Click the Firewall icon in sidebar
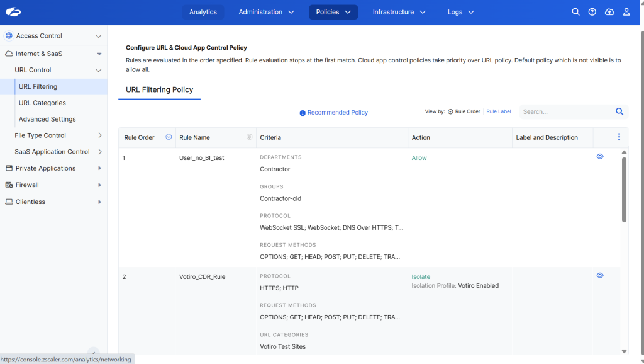The image size is (644, 364). [9, 185]
